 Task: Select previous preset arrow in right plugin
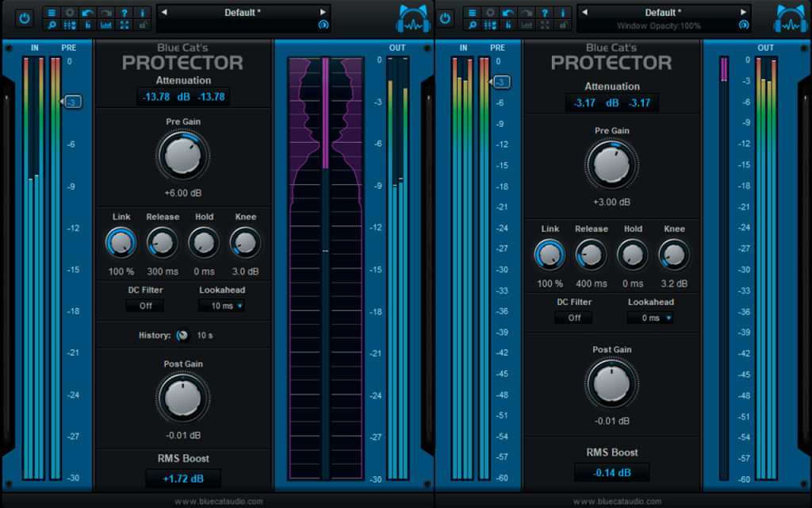[x=584, y=12]
